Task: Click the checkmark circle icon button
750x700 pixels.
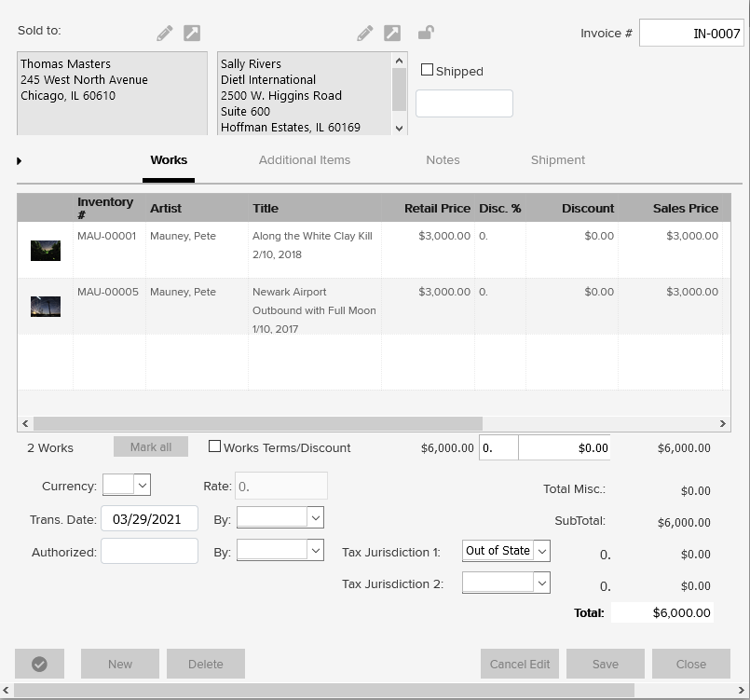Action: click(x=39, y=664)
